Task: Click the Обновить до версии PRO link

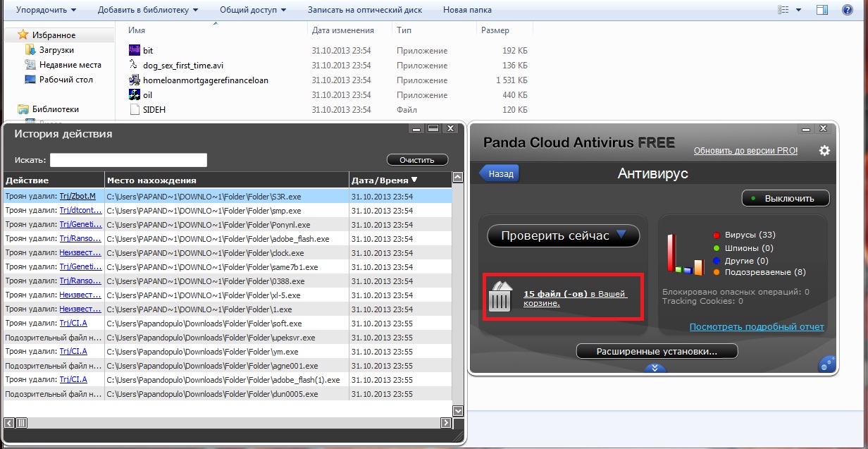Action: [745, 151]
